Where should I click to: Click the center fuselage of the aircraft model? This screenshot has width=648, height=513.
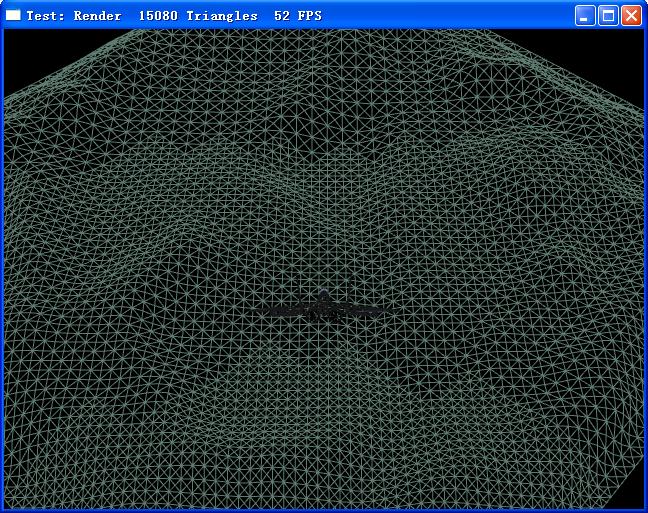click(323, 311)
